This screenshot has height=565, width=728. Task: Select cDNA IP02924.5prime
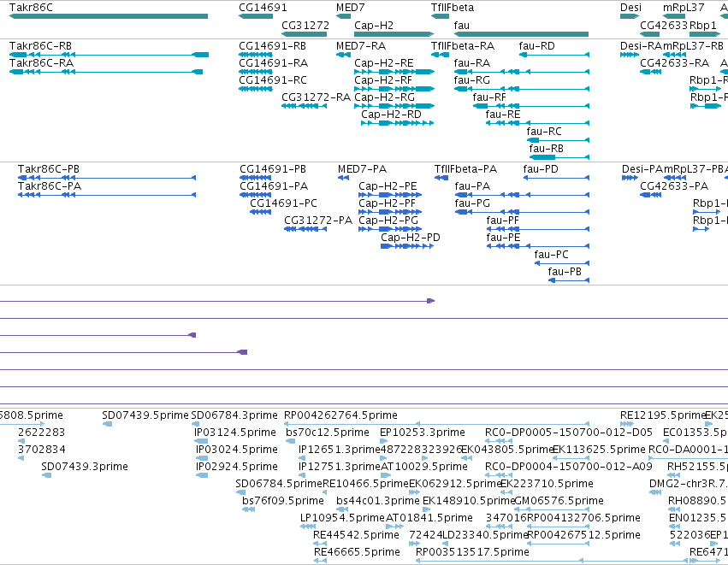[237, 467]
